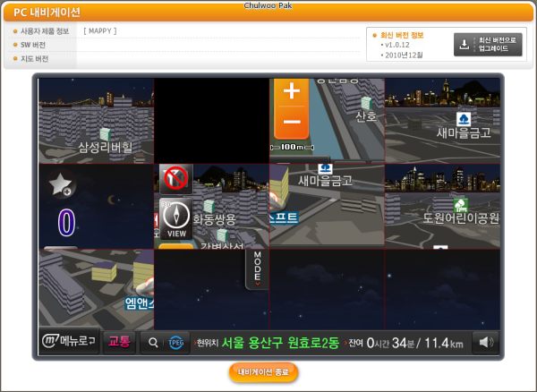Image resolution: width=537 pixels, height=392 pixels.
Task: Click the 새마을금고 POI icon at top right
Action: [465, 117]
